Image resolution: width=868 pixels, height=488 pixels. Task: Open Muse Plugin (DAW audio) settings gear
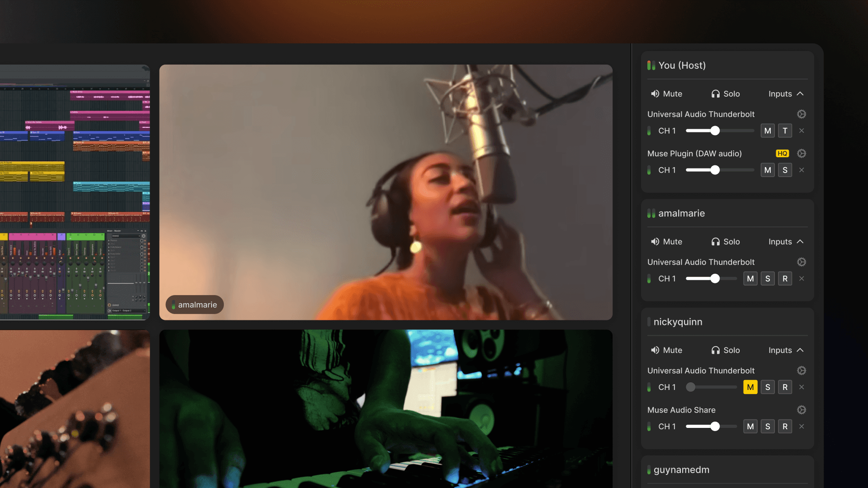(x=801, y=154)
